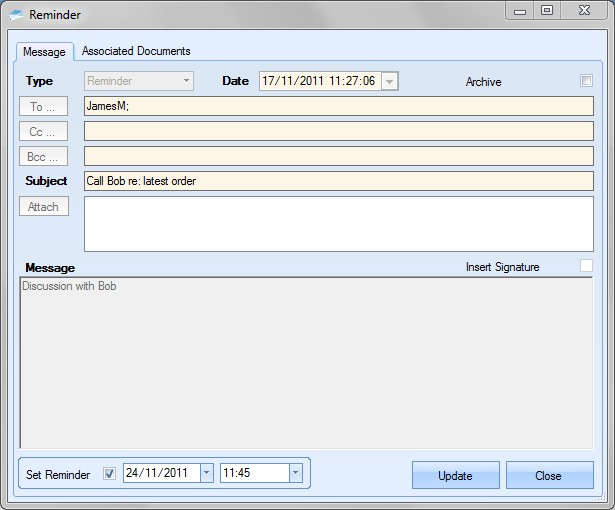Switch to the Associated Documents tab
615x510 pixels.
(136, 51)
